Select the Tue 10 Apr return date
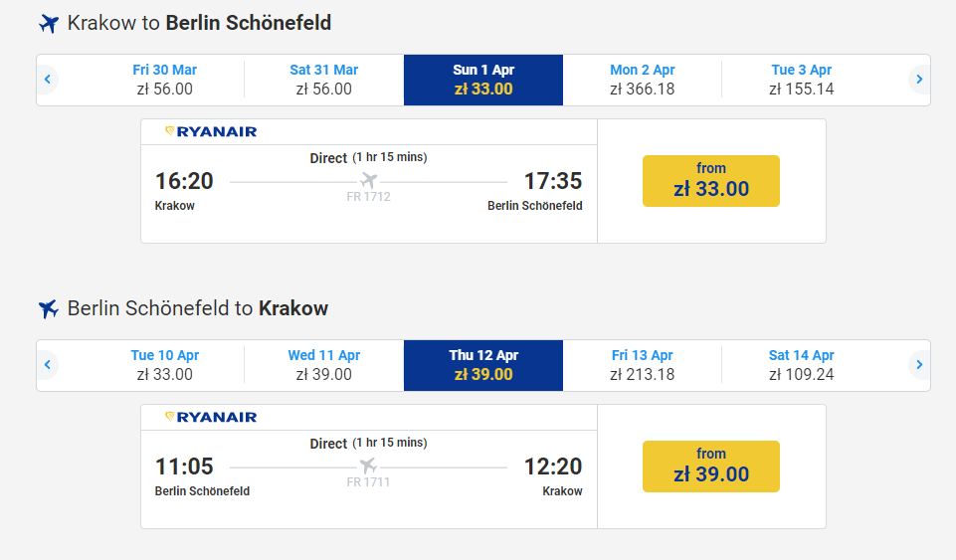Viewport: 956px width, 560px height. pos(165,365)
